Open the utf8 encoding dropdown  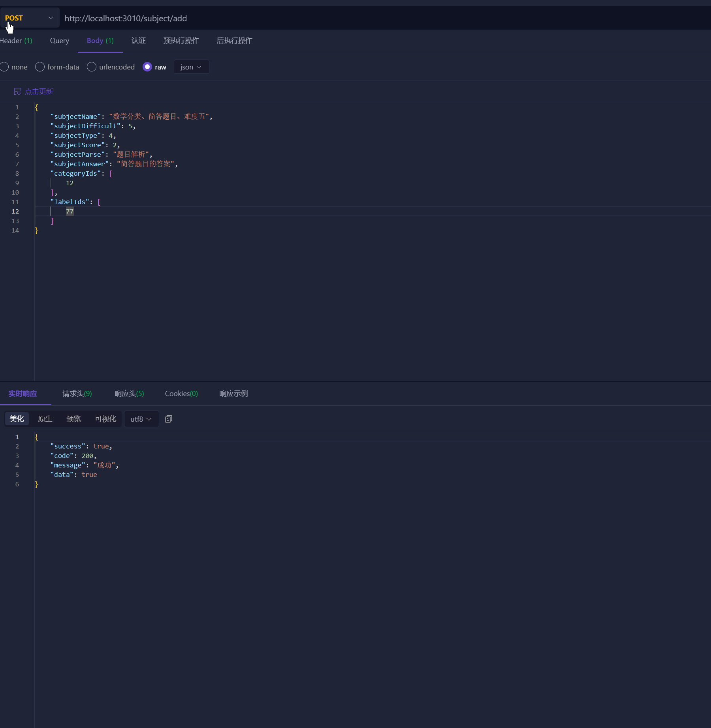pyautogui.click(x=141, y=419)
